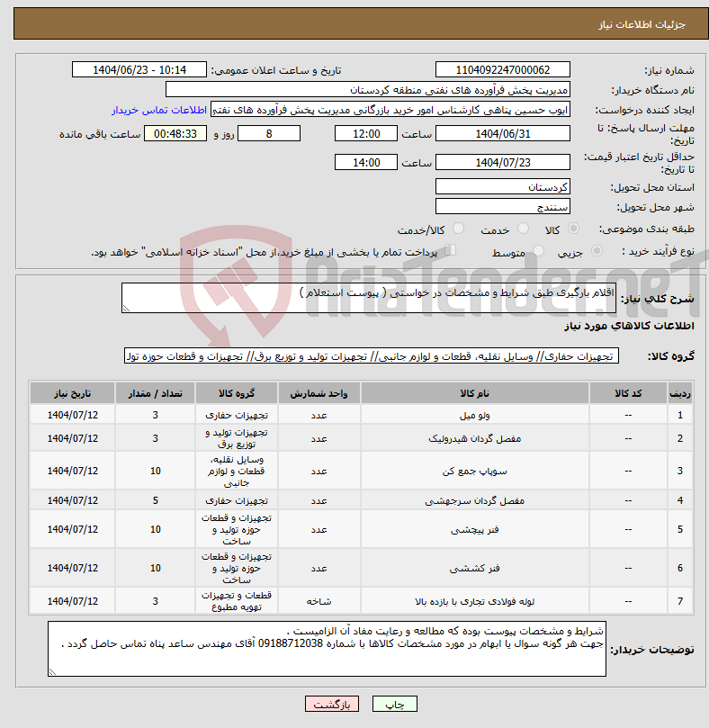Select the کالا/خدمت radio button

(458, 229)
